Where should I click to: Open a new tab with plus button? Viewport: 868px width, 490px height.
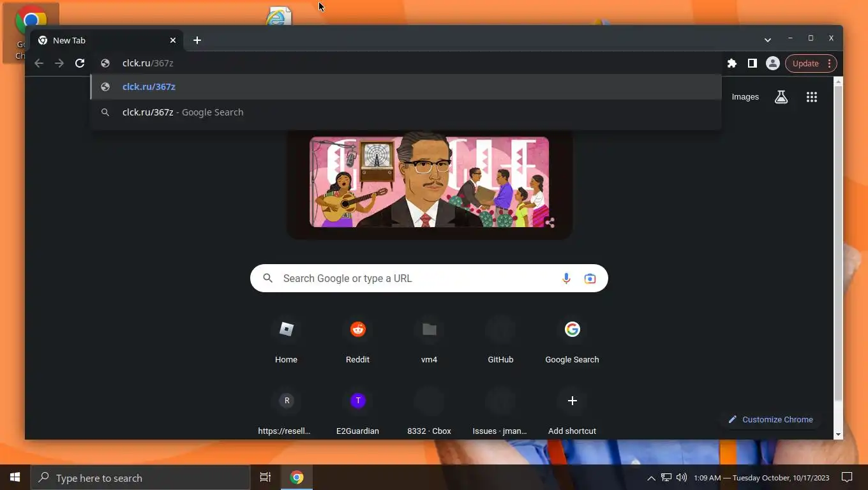(x=197, y=40)
